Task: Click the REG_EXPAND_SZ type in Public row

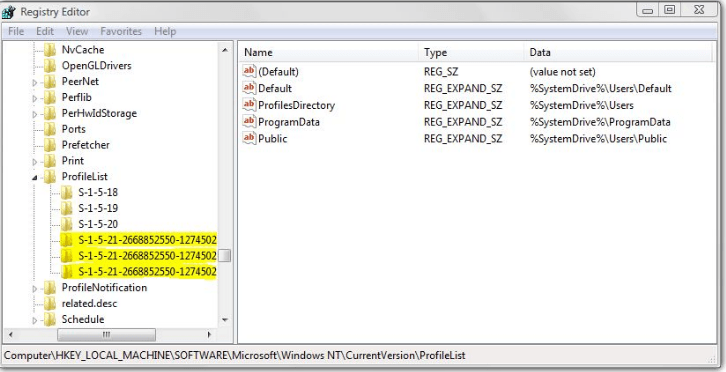Action: pos(463,139)
